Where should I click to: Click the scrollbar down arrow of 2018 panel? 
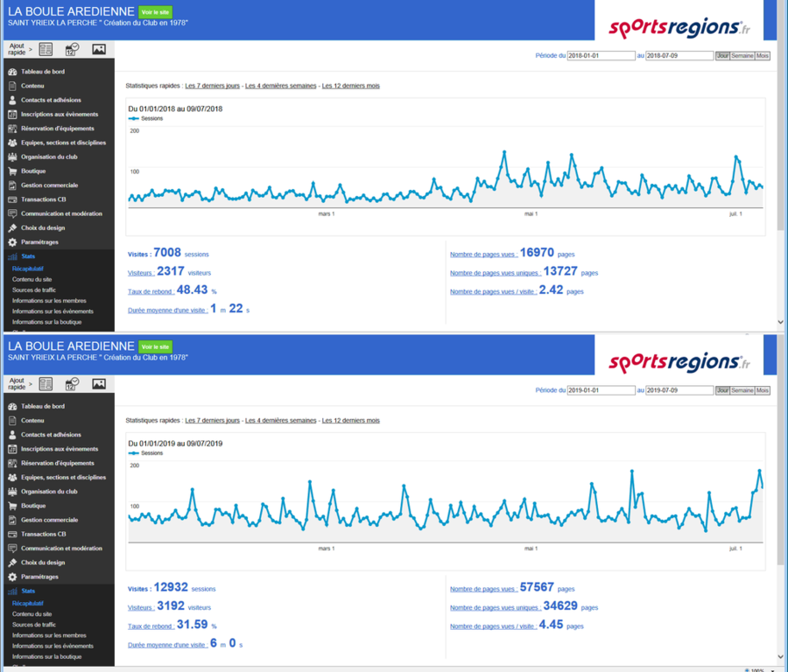(781, 322)
